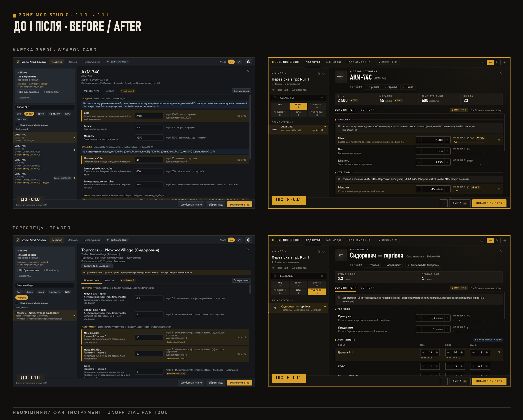Image resolution: width=523 pixels, height=420 pixels.
Task: Switch to Усі поля tab in after weapon card
Action: pos(367,110)
